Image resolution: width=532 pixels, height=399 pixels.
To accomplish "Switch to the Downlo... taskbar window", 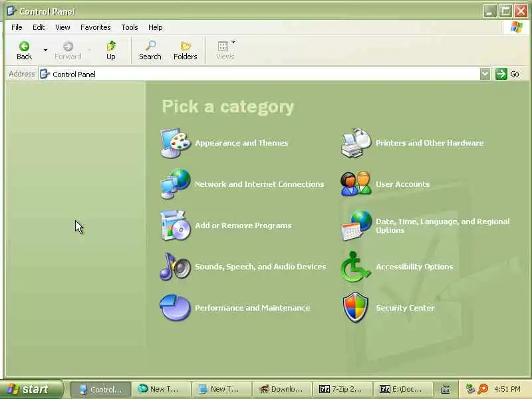I will (x=281, y=389).
